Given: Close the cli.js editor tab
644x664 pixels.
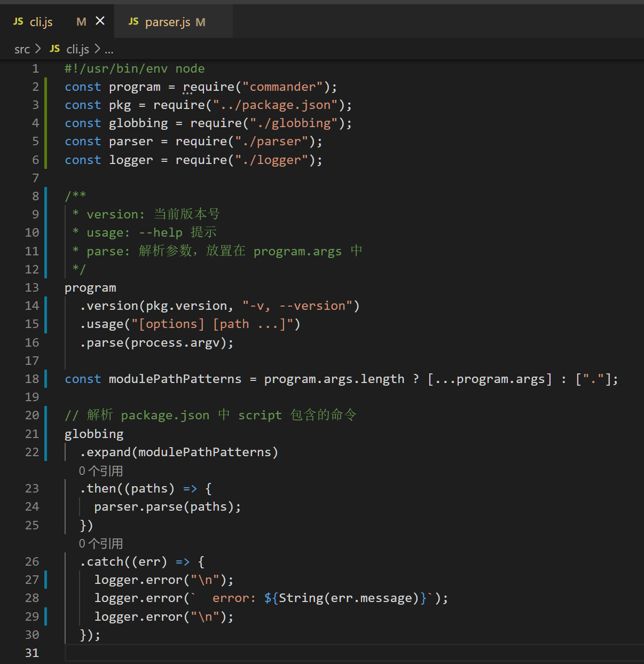Looking at the screenshot, I should (100, 21).
